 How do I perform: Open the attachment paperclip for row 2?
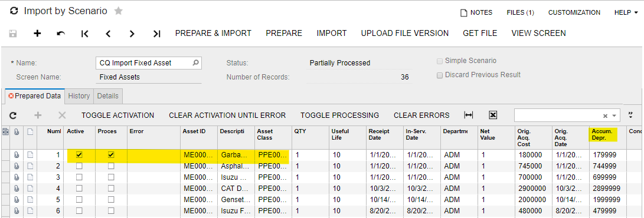click(17, 166)
